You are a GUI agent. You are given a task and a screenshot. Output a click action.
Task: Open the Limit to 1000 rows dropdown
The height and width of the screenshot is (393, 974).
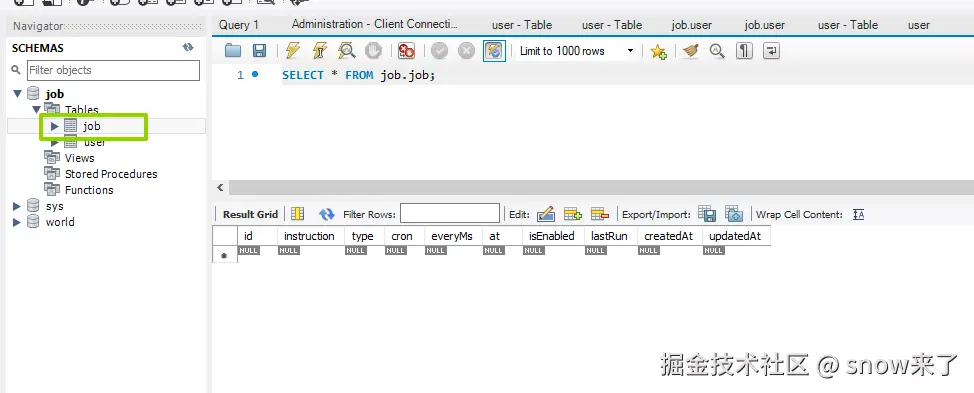(577, 51)
